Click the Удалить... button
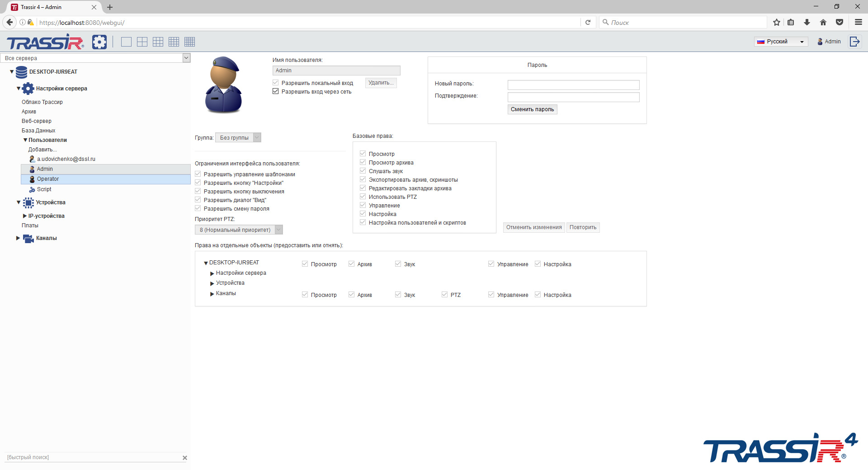 point(380,83)
